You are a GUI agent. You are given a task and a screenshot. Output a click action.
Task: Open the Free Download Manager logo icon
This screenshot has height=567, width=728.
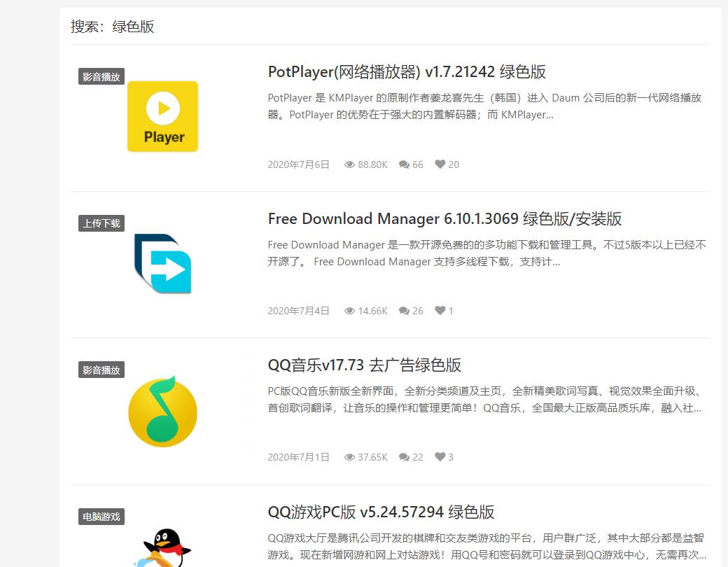[162, 265]
